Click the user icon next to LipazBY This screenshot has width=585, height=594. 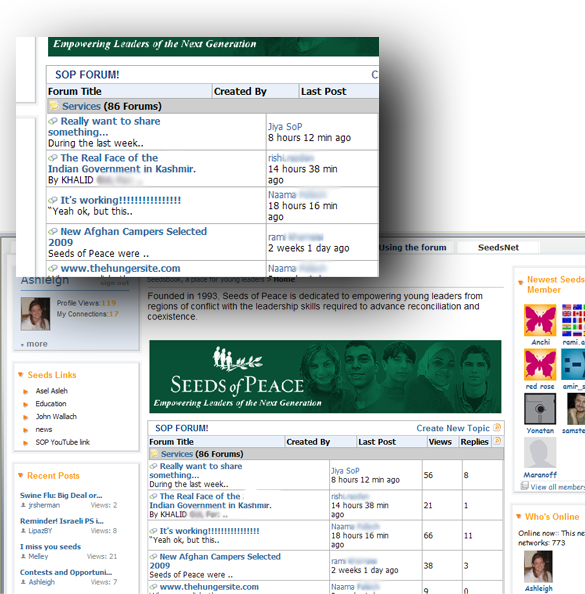(23, 531)
